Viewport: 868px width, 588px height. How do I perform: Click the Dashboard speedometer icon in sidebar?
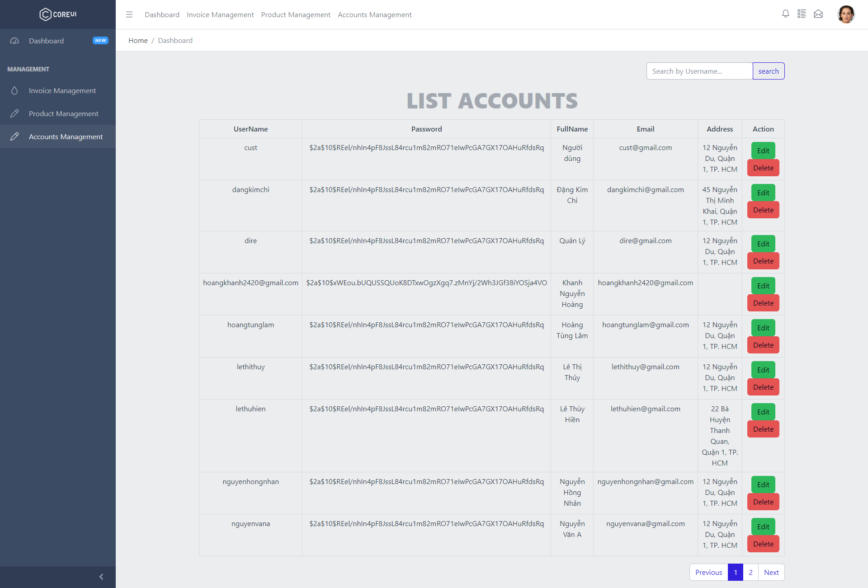tap(14, 41)
